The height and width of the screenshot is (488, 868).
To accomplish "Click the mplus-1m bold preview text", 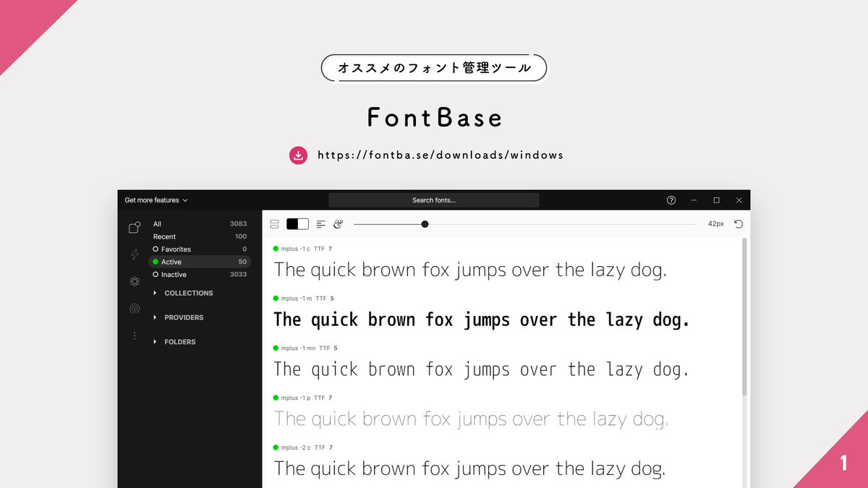I will 482,320.
